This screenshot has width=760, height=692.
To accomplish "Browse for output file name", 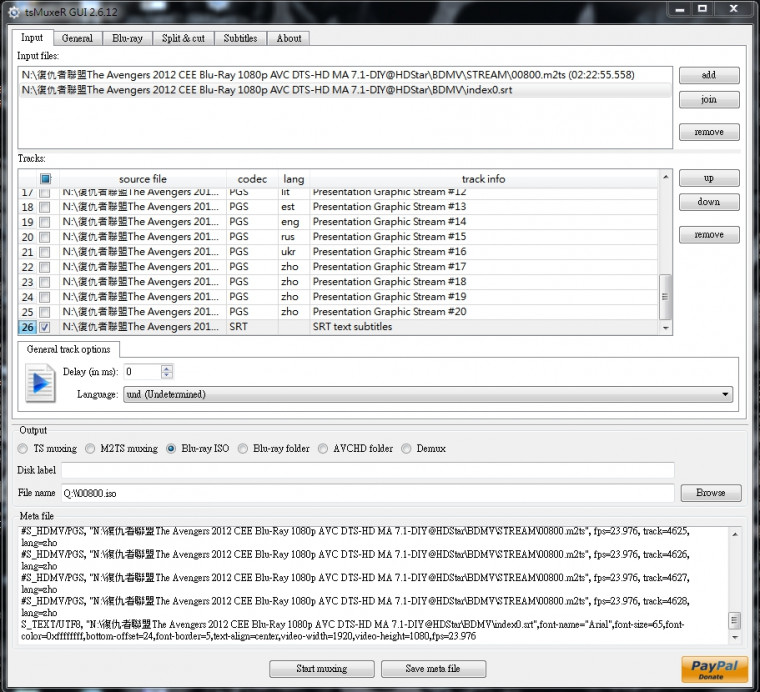I will (x=711, y=493).
